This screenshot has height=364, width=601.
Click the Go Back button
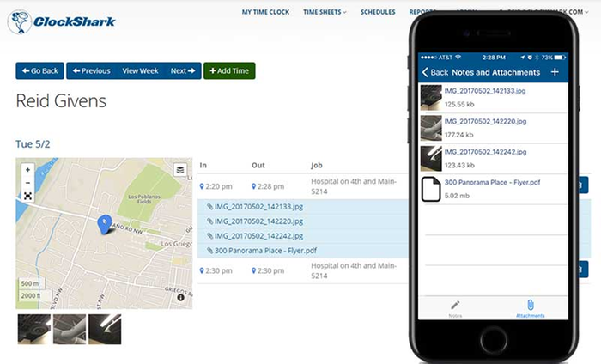tap(39, 71)
